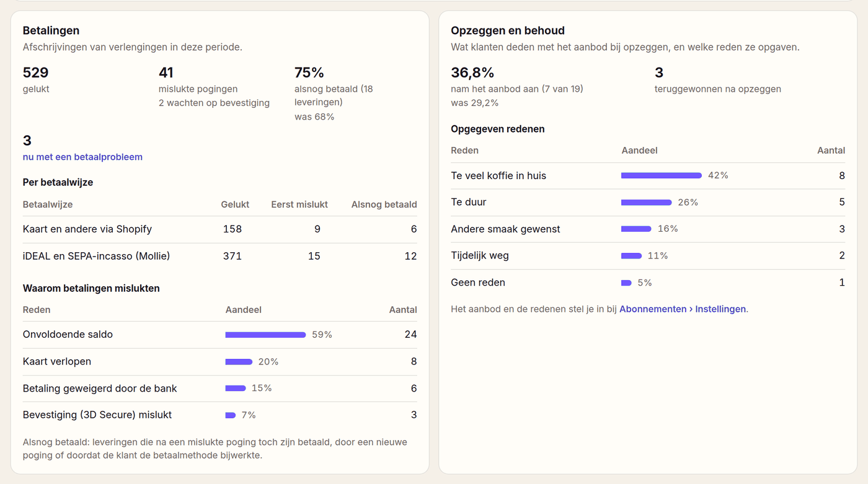The height and width of the screenshot is (484, 868).
Task: Click the 'Tijdelijk weg' reason
Action: point(480,255)
